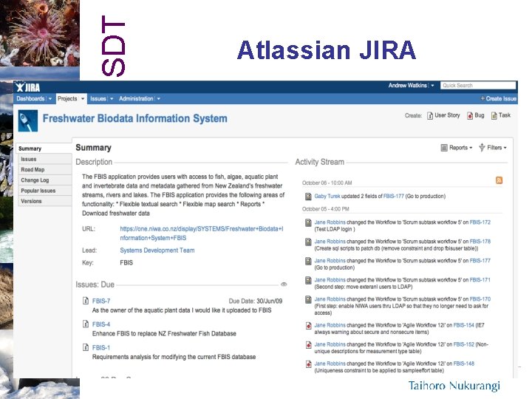Switch to the Road Map tab
Viewport: 532px width, 399px height.
click(x=44, y=170)
